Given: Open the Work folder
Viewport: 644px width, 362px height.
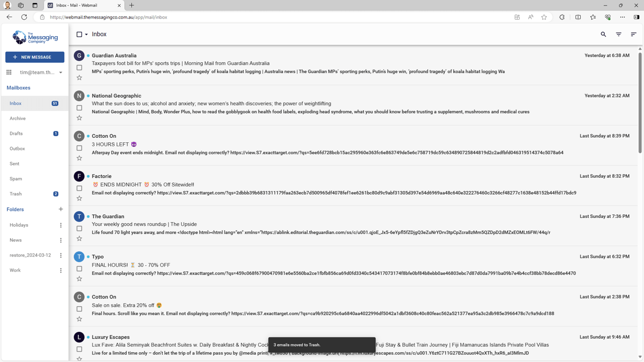Looking at the screenshot, I should pyautogui.click(x=15, y=270).
